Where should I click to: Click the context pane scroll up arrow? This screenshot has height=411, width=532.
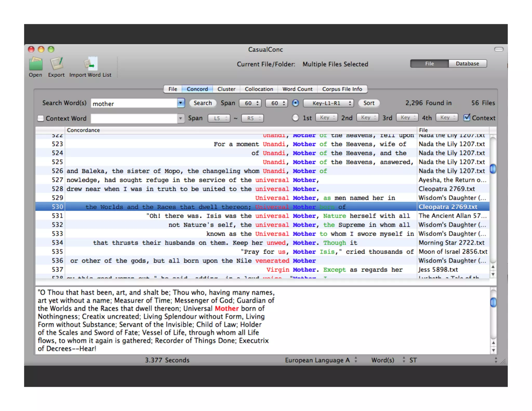(x=493, y=343)
